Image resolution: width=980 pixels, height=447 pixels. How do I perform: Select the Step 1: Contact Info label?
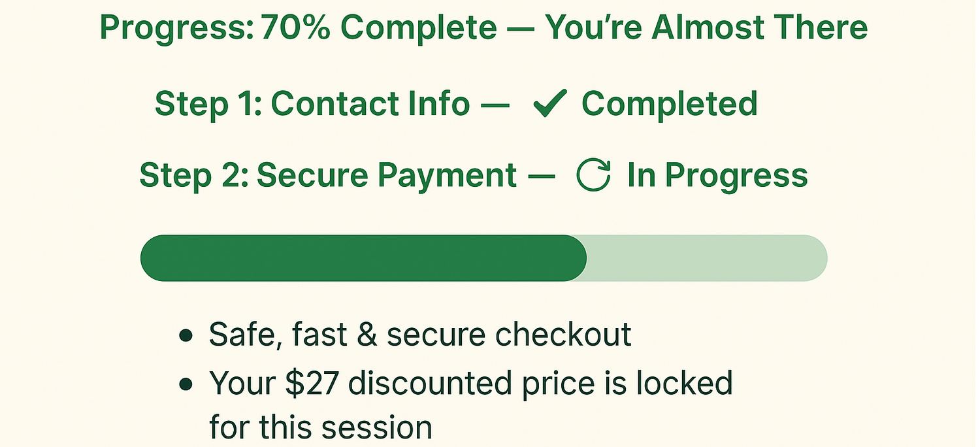pyautogui.click(x=312, y=104)
